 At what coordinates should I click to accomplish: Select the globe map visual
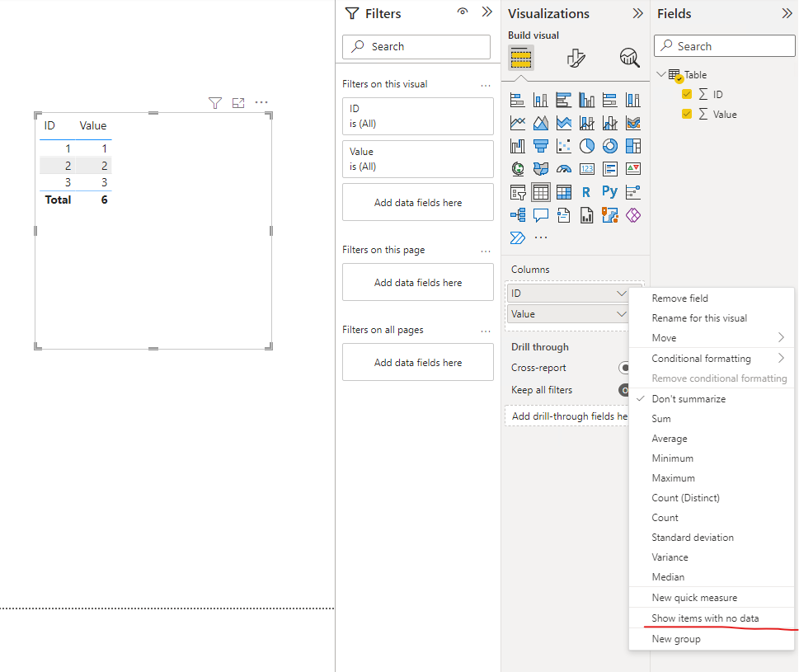tap(517, 169)
